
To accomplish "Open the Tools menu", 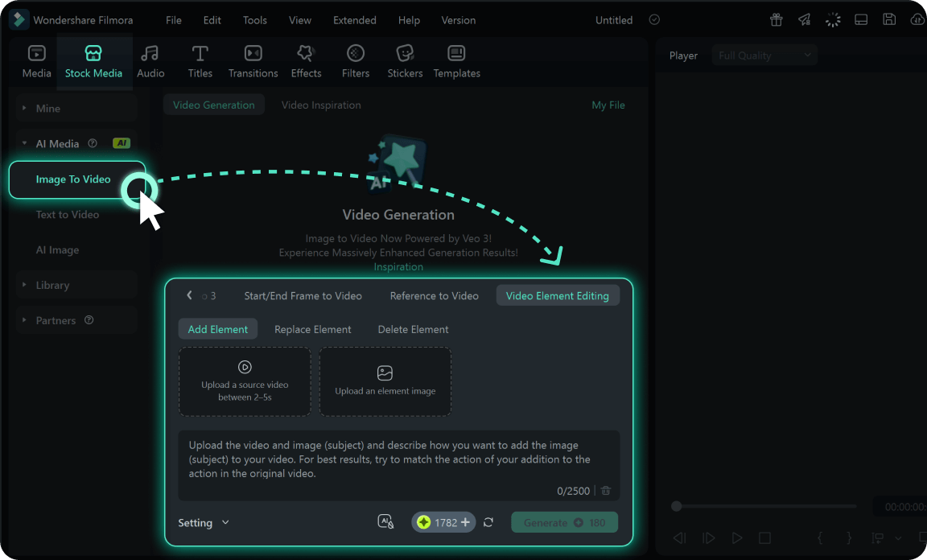I will [x=255, y=19].
